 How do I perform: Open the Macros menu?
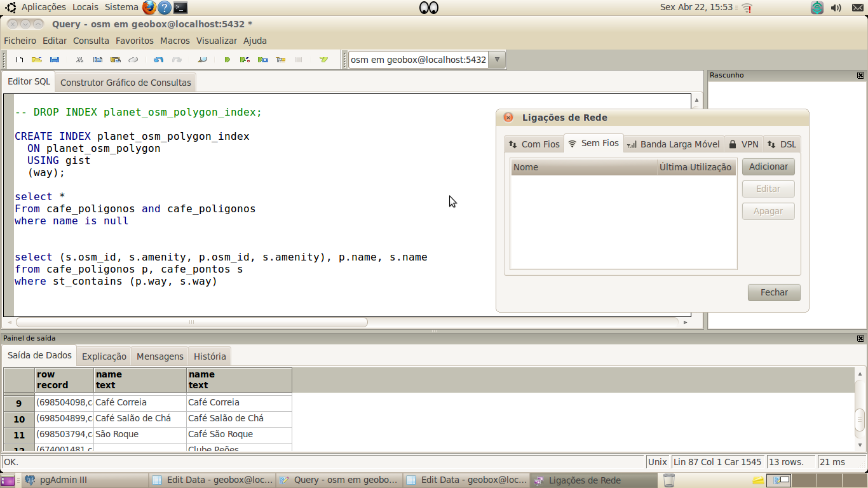175,41
